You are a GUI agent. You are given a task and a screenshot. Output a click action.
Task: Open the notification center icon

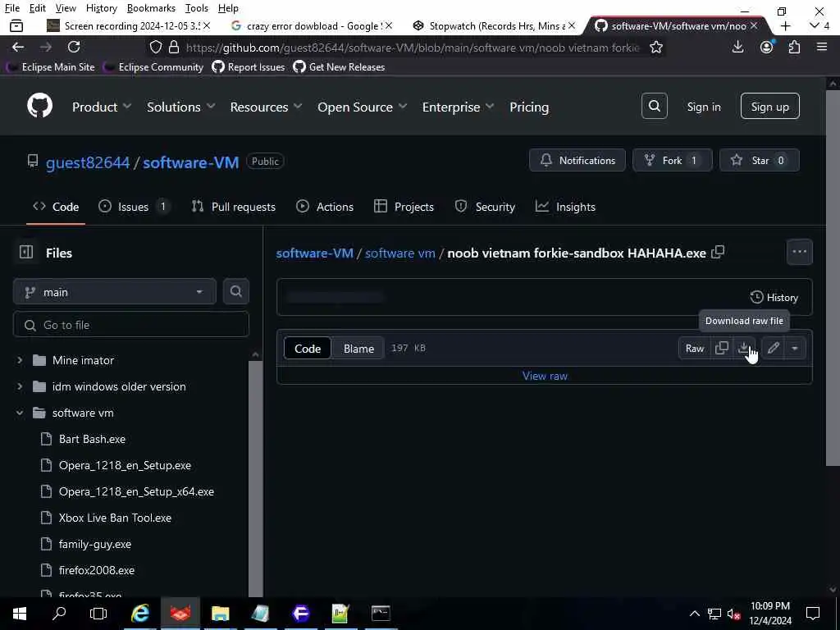point(813,614)
